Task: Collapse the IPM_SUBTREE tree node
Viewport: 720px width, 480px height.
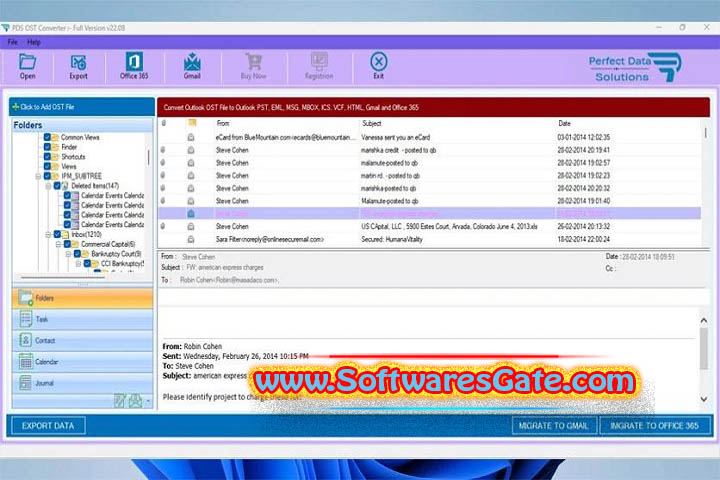Action: coord(38,176)
